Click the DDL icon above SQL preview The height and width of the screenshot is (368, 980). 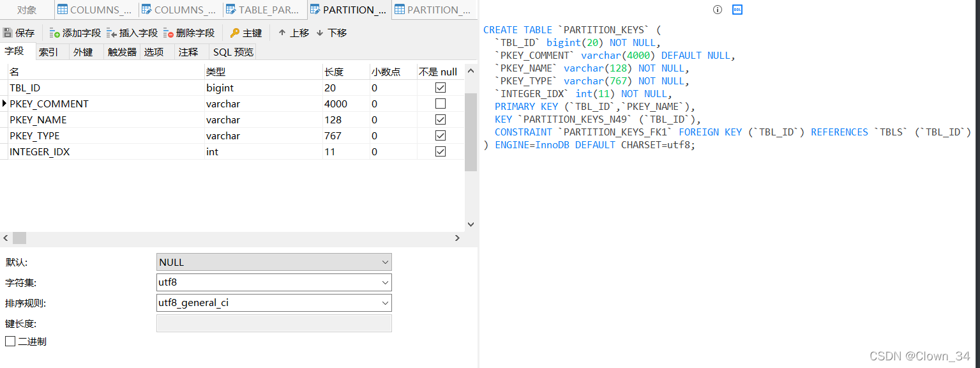click(x=737, y=10)
